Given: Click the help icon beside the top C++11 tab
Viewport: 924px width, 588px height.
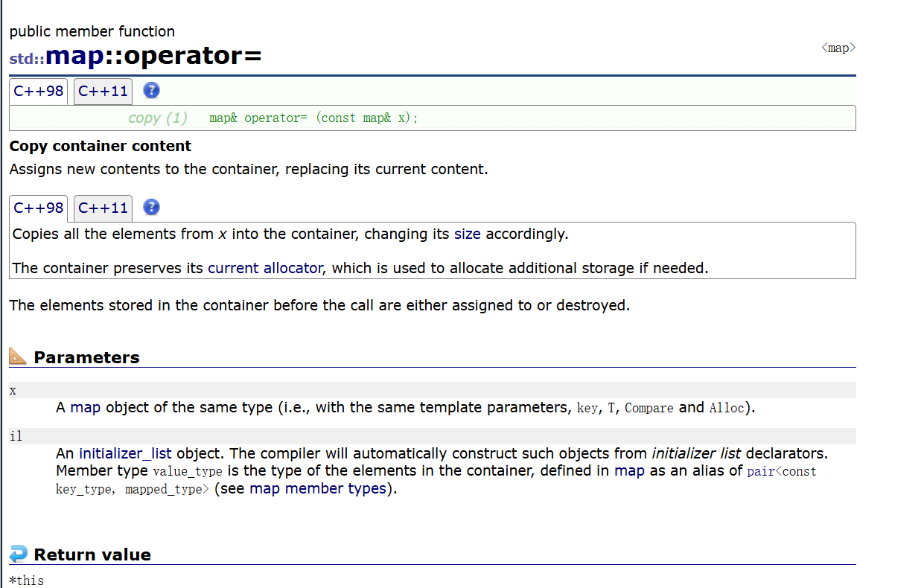Looking at the screenshot, I should click(151, 91).
